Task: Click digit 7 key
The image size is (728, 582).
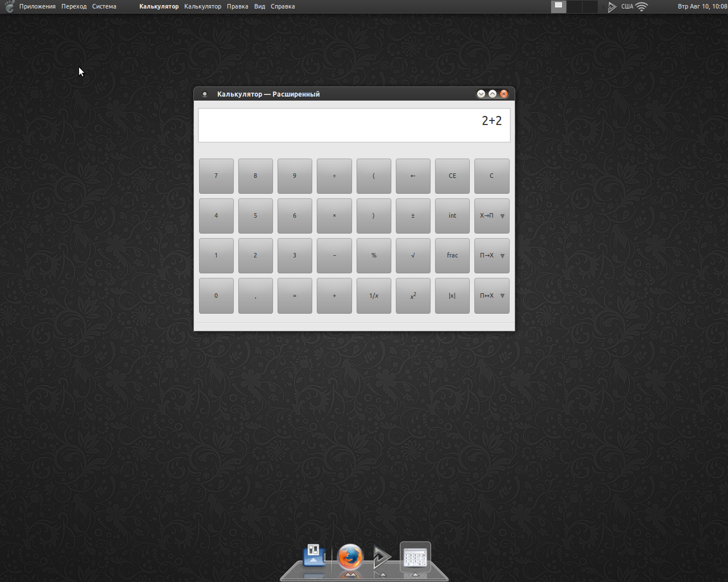Action: coord(216,176)
